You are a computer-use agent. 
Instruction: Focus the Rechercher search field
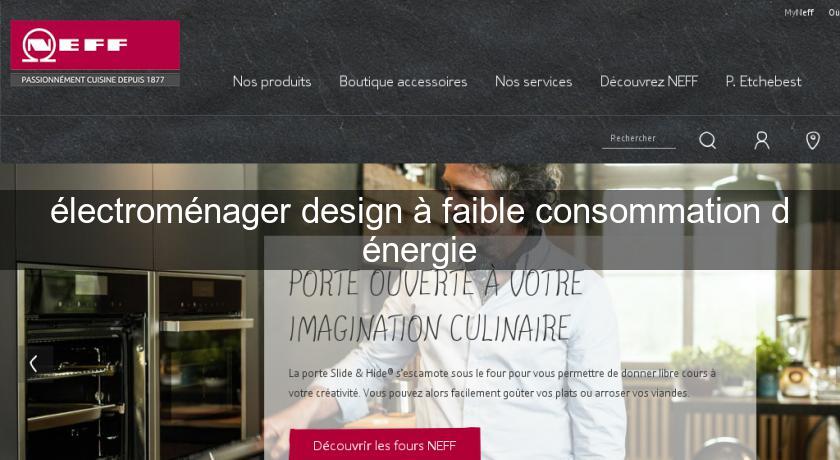pos(639,139)
